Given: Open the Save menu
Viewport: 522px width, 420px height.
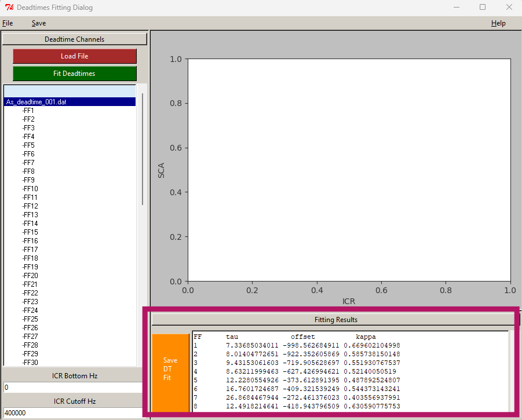Looking at the screenshot, I should 39,23.
